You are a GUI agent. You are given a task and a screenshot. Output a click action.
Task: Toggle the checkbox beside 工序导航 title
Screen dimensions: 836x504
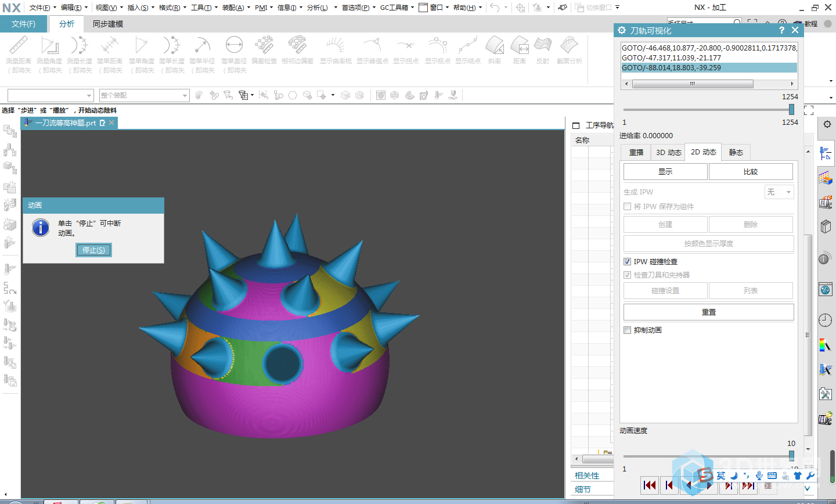click(x=576, y=125)
